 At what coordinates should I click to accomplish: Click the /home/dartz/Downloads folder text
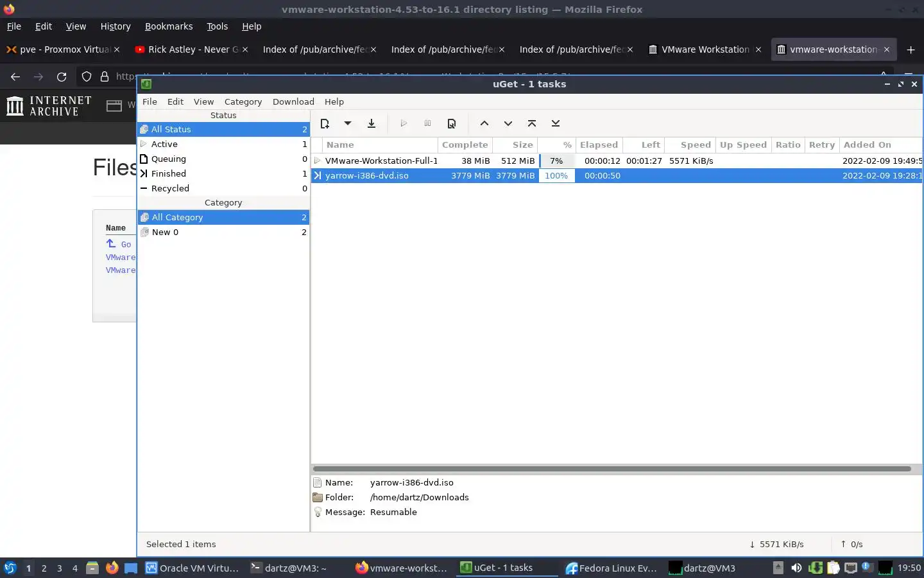420,497
